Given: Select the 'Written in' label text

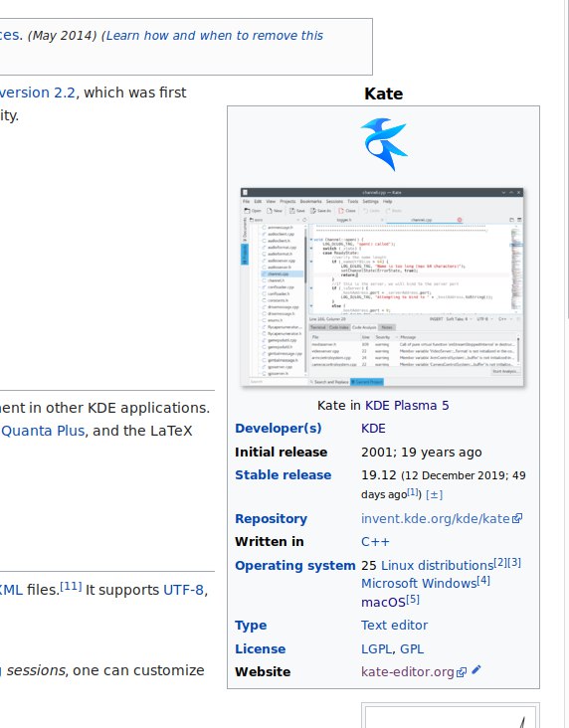Looking at the screenshot, I should click(270, 542).
